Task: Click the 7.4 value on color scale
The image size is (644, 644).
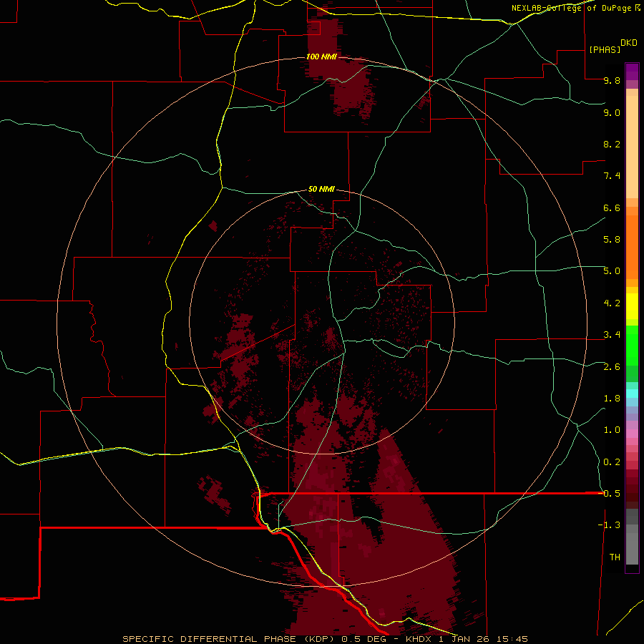Action: click(612, 176)
